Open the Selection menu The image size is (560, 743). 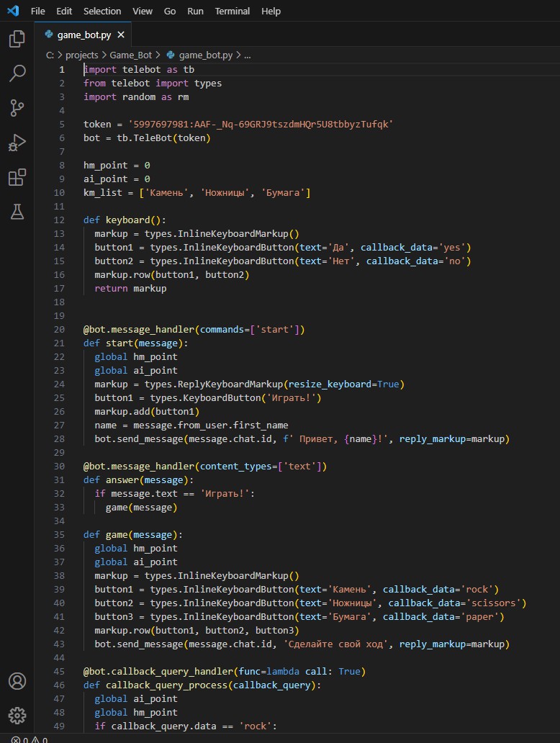(102, 11)
